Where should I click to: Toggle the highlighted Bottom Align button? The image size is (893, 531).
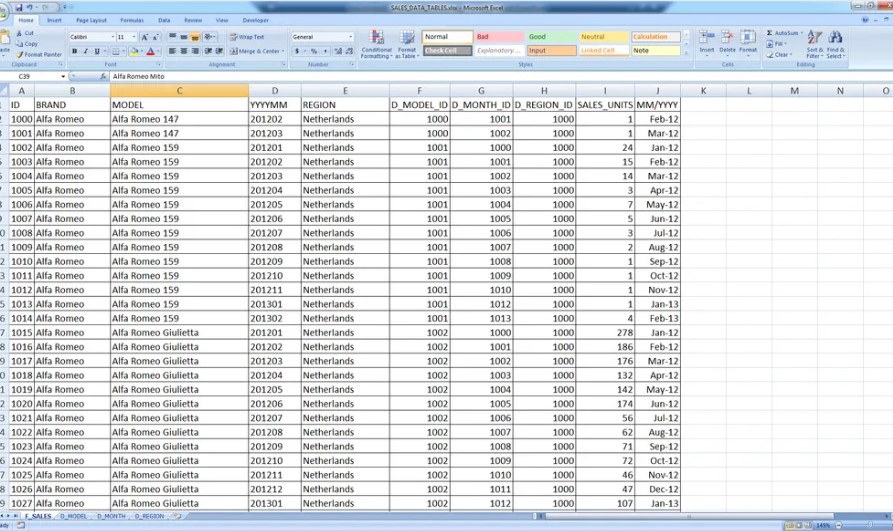195,37
